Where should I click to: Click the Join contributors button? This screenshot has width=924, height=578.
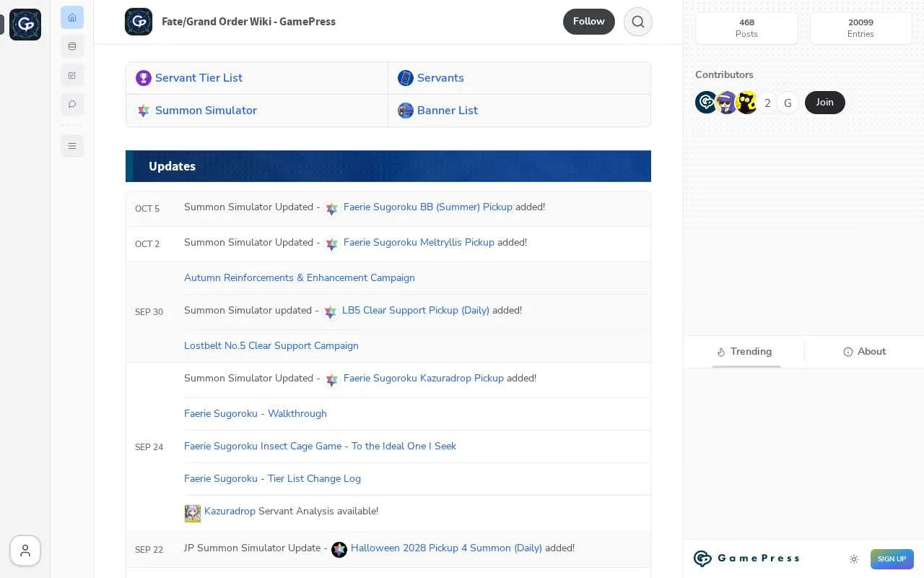(x=825, y=103)
